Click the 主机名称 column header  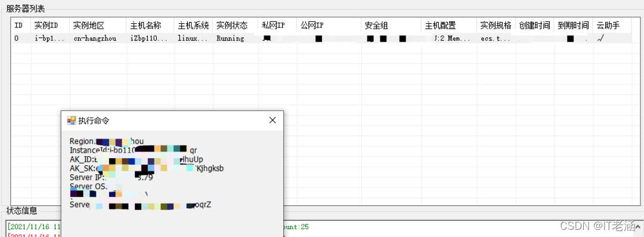point(151,26)
